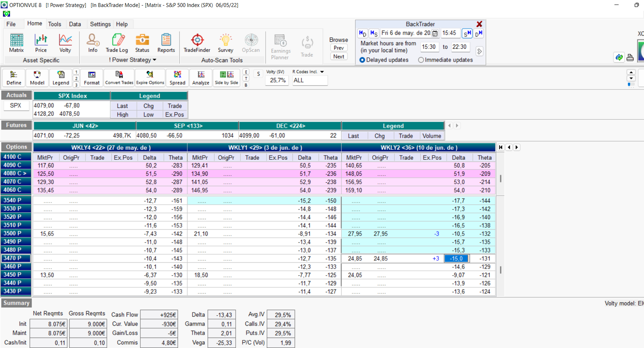Screen dimensions: 644x348
Task: Open the Matrix view icon
Action: pyautogui.click(x=16, y=43)
